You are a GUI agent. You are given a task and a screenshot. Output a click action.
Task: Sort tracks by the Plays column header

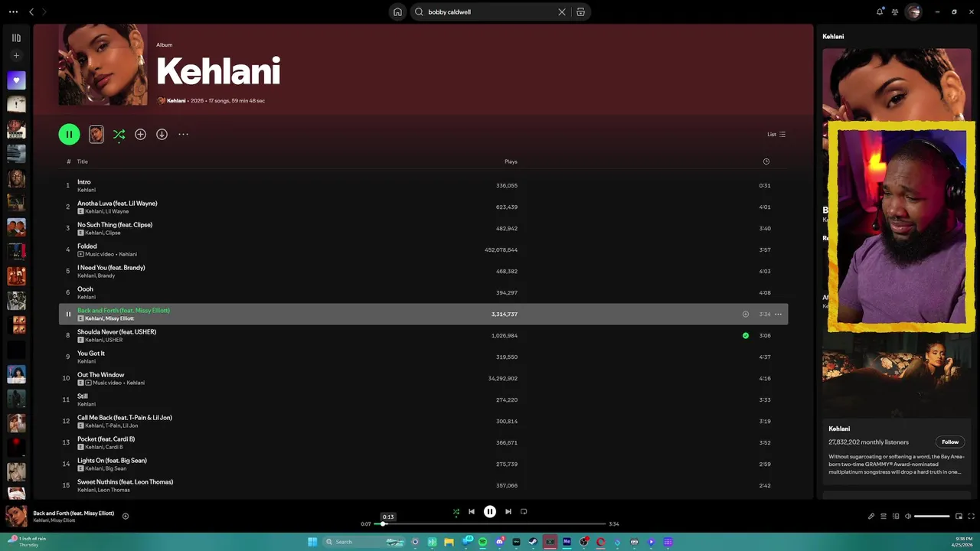511,161
